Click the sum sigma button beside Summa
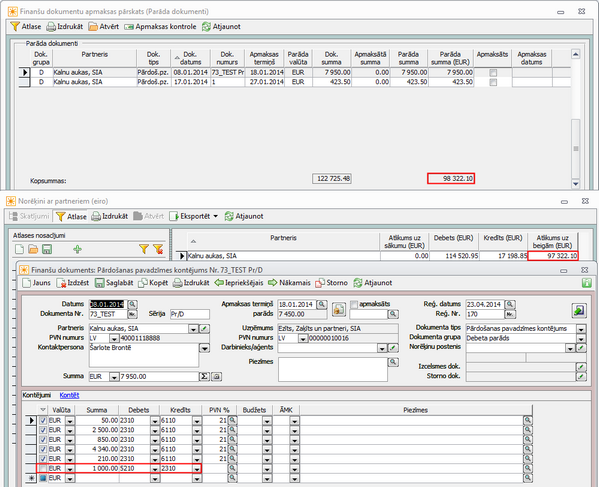Viewport: 599px width, 487px height. [x=204, y=377]
